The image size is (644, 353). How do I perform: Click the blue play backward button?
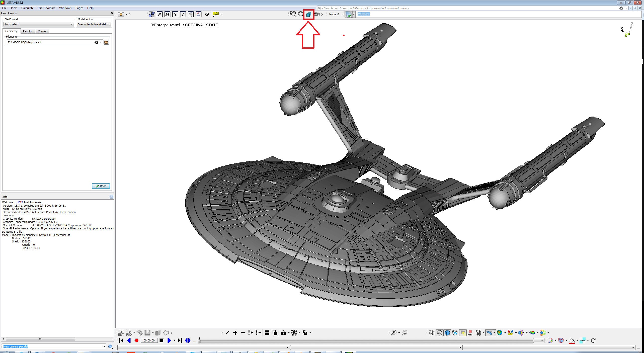click(x=129, y=340)
